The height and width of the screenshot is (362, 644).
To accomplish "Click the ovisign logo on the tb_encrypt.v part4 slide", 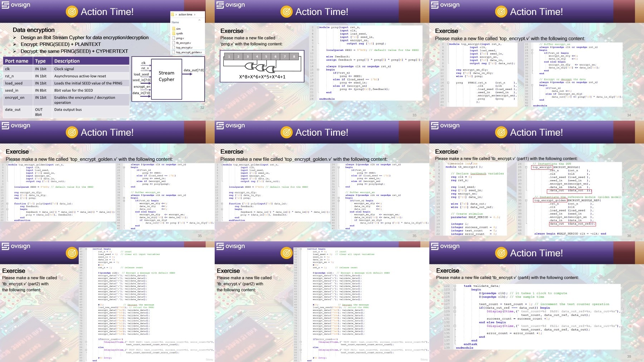I will (x=445, y=246).
